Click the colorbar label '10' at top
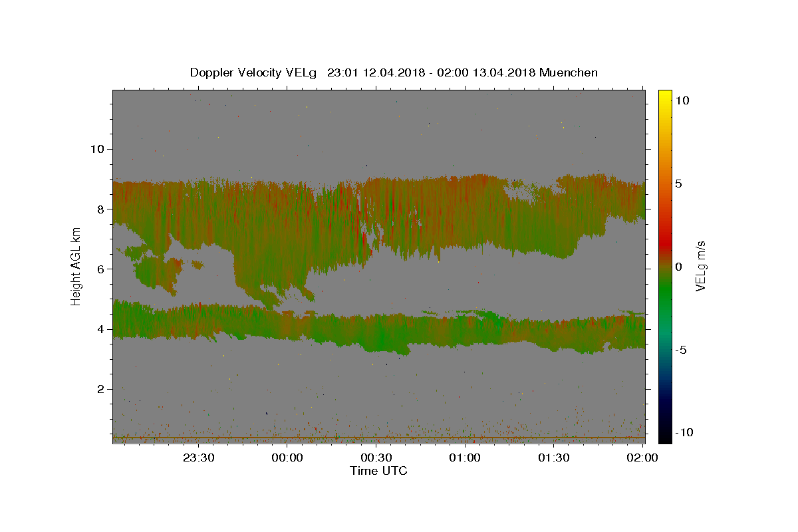 tap(682, 100)
